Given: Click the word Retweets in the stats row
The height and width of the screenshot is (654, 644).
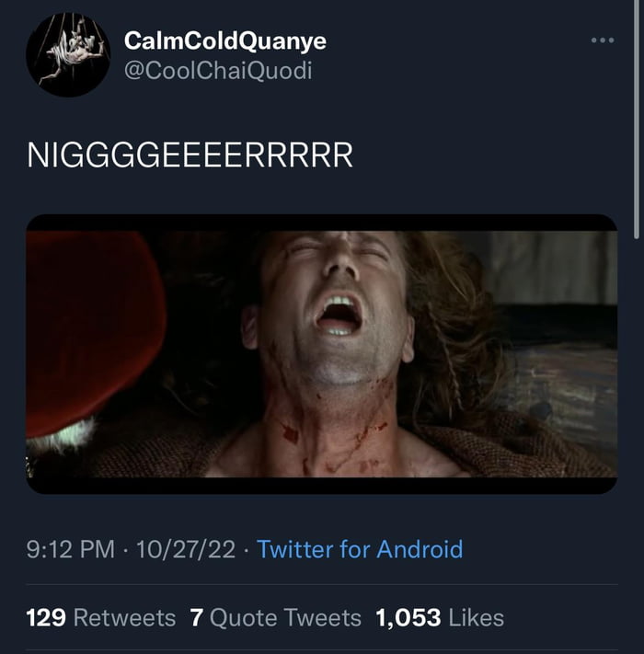Looking at the screenshot, I should click(124, 617).
